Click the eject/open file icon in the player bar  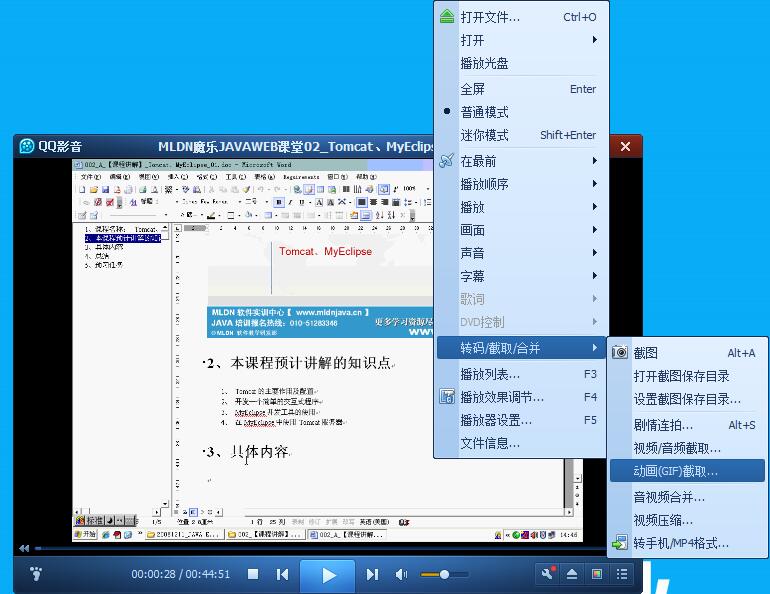pos(572,574)
